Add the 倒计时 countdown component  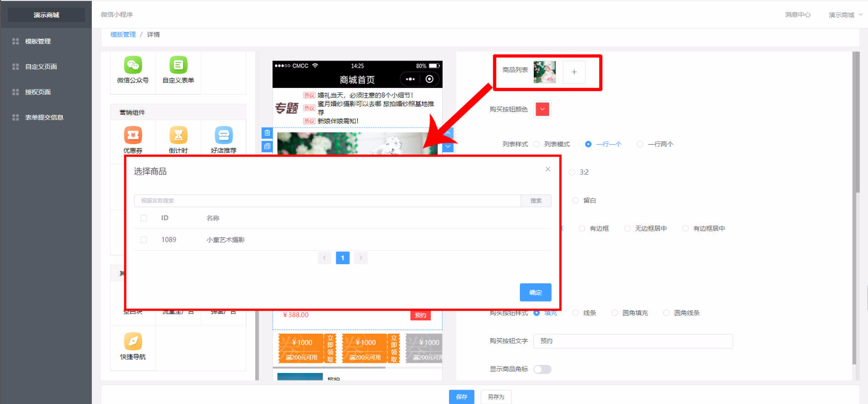tap(178, 140)
